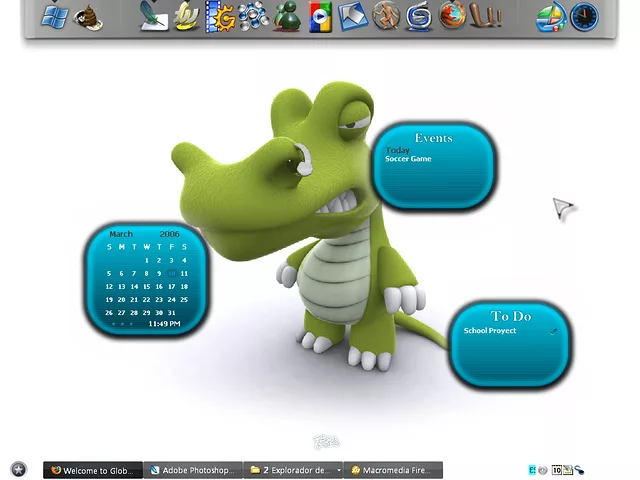Select day 31 in the March calendar
The image size is (640, 480).
pos(172,312)
